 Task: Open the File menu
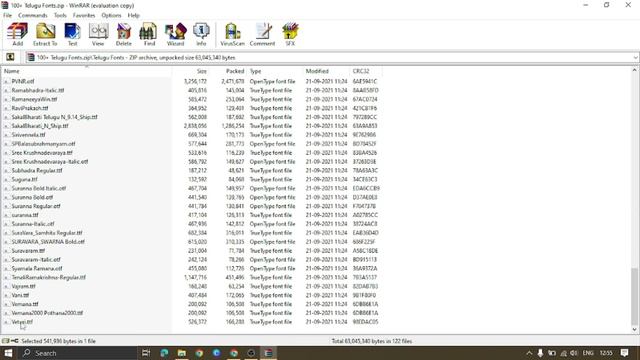click(x=7, y=15)
